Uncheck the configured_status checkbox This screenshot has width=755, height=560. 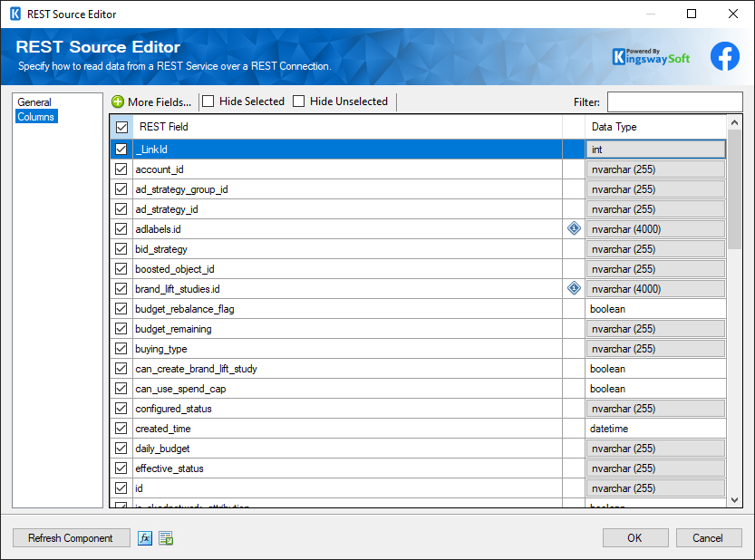click(121, 409)
